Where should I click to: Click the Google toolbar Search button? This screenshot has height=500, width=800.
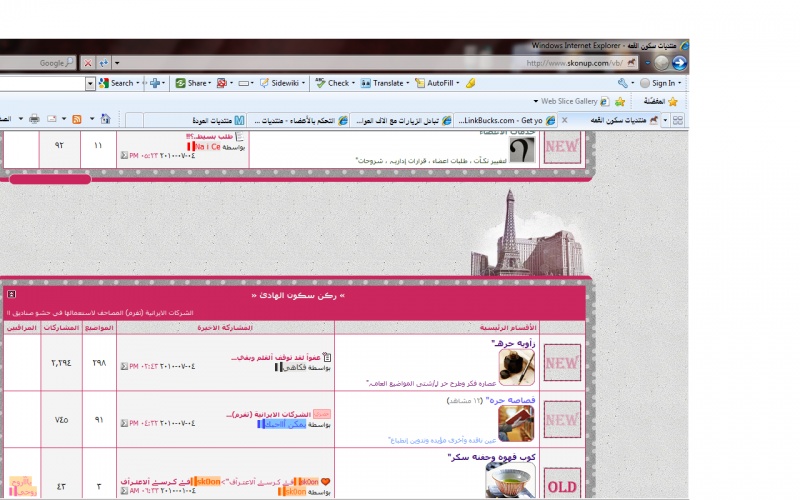click(116, 83)
